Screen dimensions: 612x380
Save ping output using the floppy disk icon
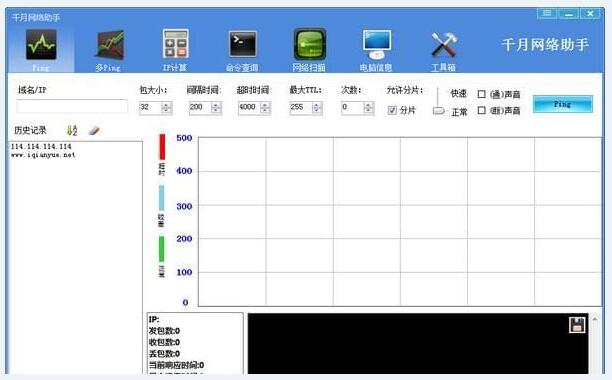(x=577, y=325)
